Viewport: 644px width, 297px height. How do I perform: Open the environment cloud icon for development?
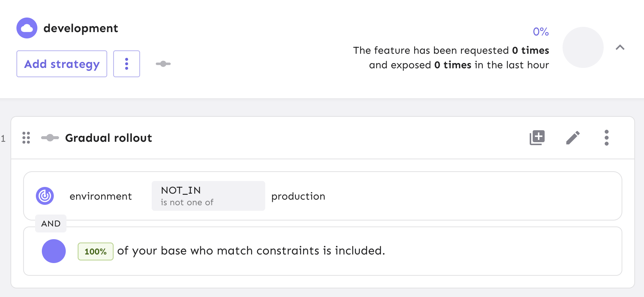pos(27,28)
